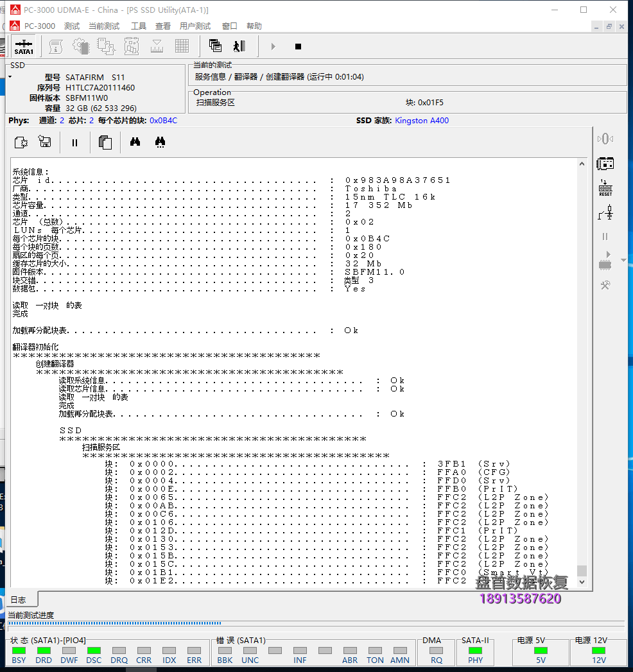Click the log scrollbar thumb
633x672 pixels.
[582, 571]
